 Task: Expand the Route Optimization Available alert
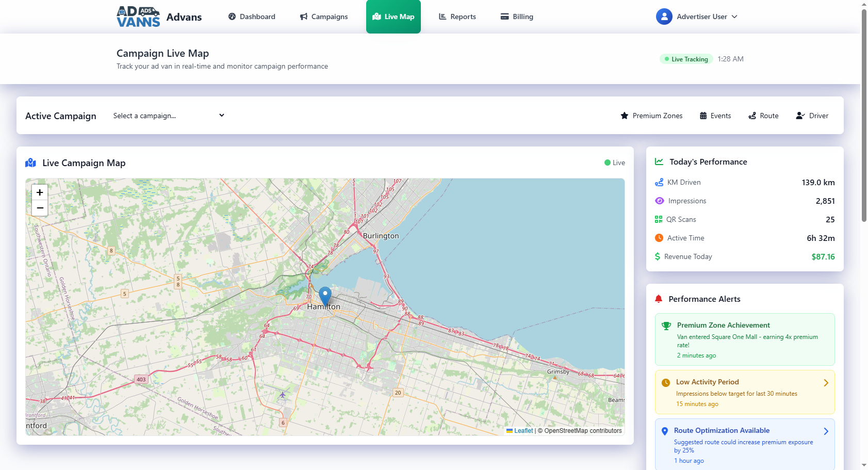pos(826,431)
